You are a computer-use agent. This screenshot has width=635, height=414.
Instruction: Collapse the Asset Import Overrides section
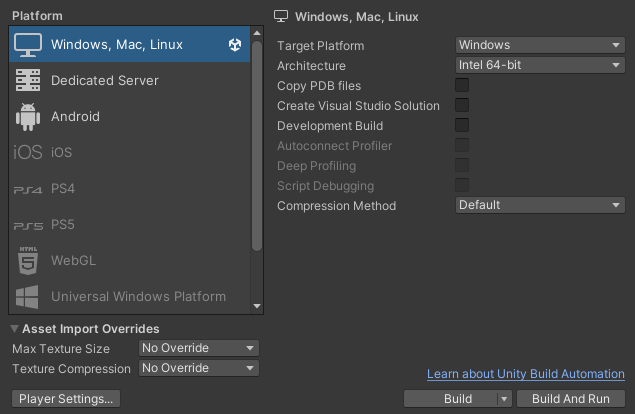15,329
